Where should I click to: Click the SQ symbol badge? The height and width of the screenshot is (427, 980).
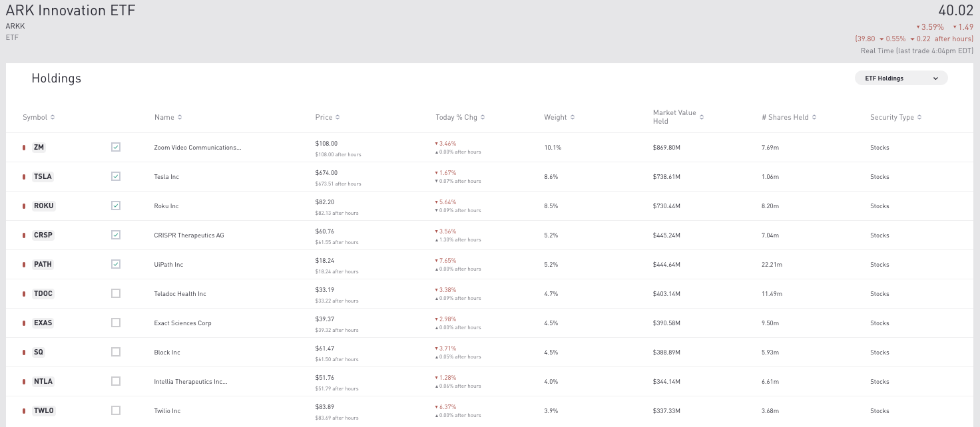[x=39, y=353]
